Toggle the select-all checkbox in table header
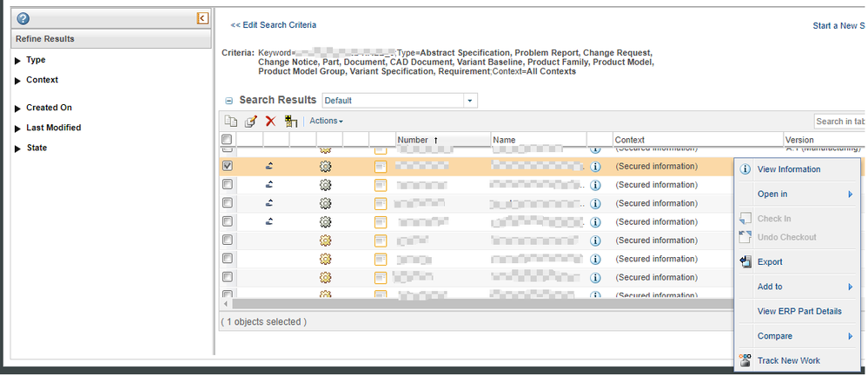The height and width of the screenshot is (376, 868). pos(227,140)
